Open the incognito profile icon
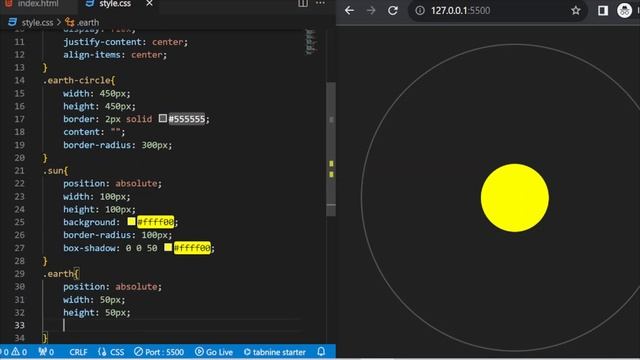This screenshot has height=360, width=640. tap(624, 11)
